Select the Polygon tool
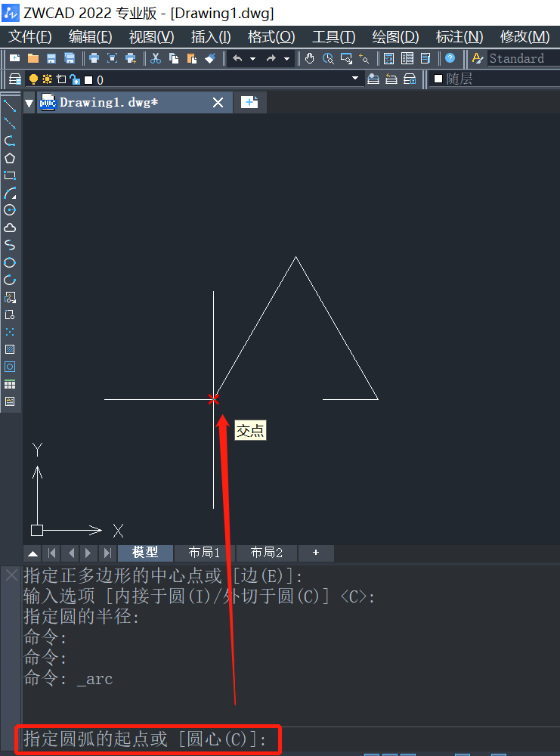Image resolution: width=560 pixels, height=756 pixels. click(10, 158)
